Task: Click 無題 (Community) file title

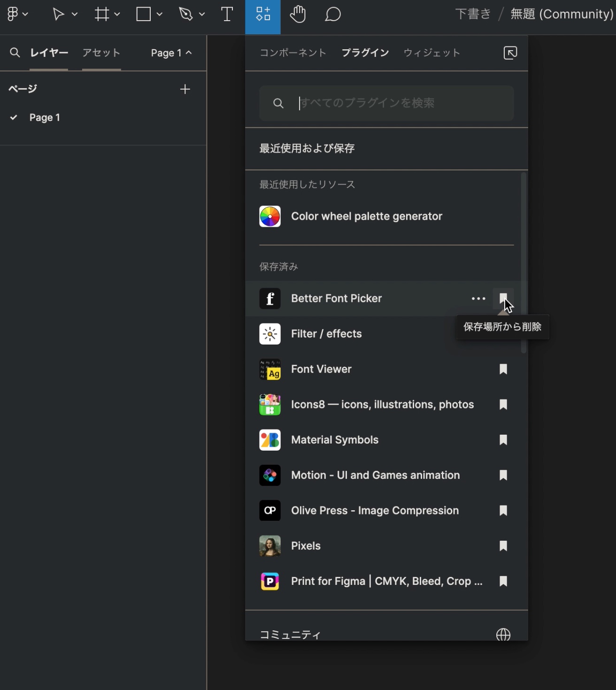Action: tap(562, 14)
